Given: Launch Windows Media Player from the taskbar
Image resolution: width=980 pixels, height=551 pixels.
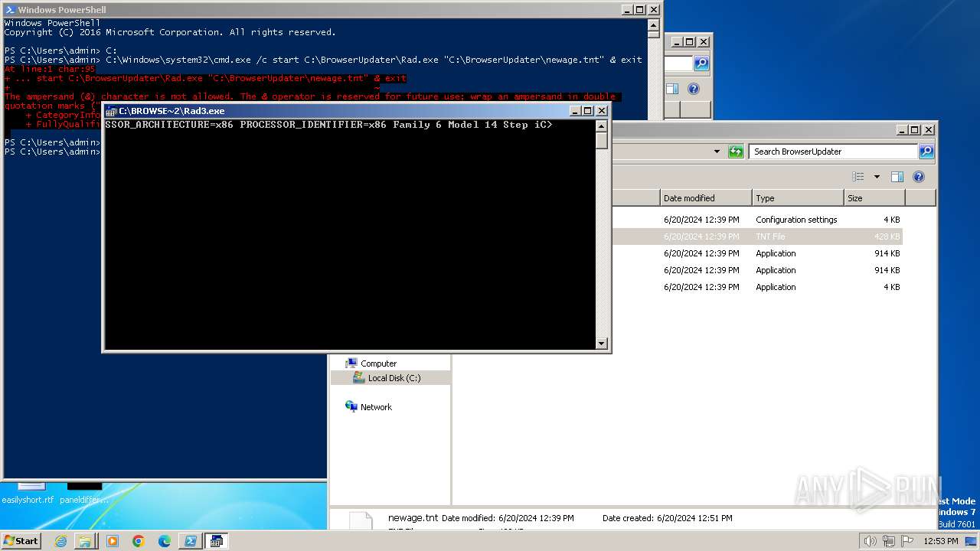Looking at the screenshot, I should [x=112, y=540].
